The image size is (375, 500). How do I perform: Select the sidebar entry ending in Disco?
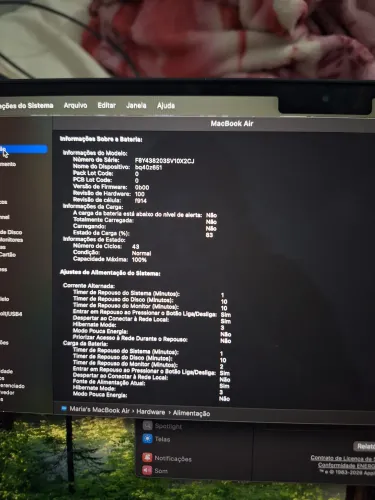11,232
